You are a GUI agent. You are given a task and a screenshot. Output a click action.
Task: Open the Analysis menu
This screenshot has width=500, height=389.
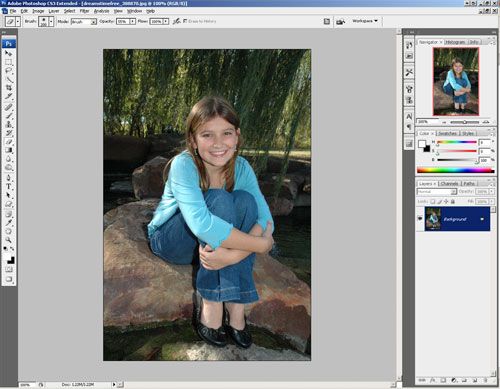click(101, 11)
